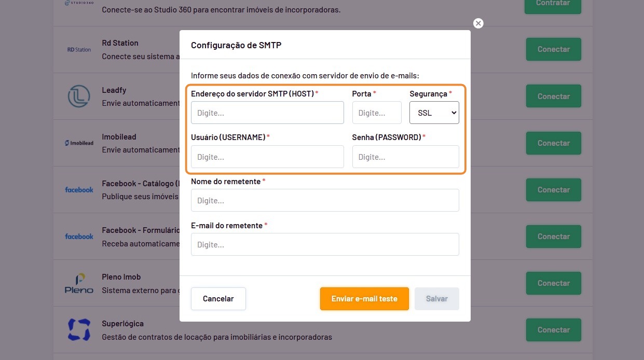Click the Senha (PASSWORD) field

coord(405,157)
